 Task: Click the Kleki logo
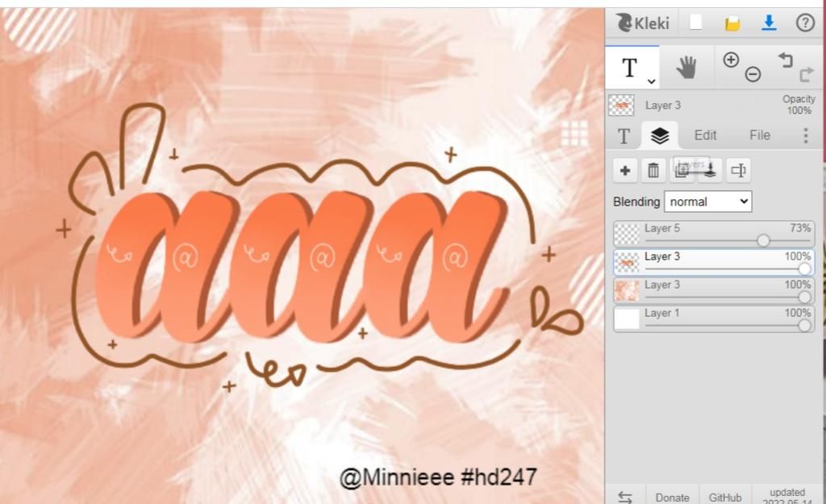[642, 23]
